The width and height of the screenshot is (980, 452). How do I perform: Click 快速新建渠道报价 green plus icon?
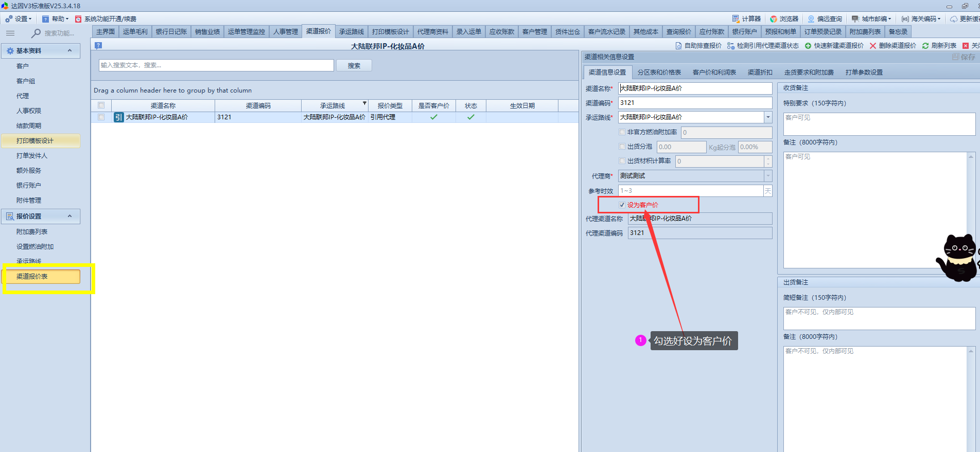pyautogui.click(x=808, y=46)
